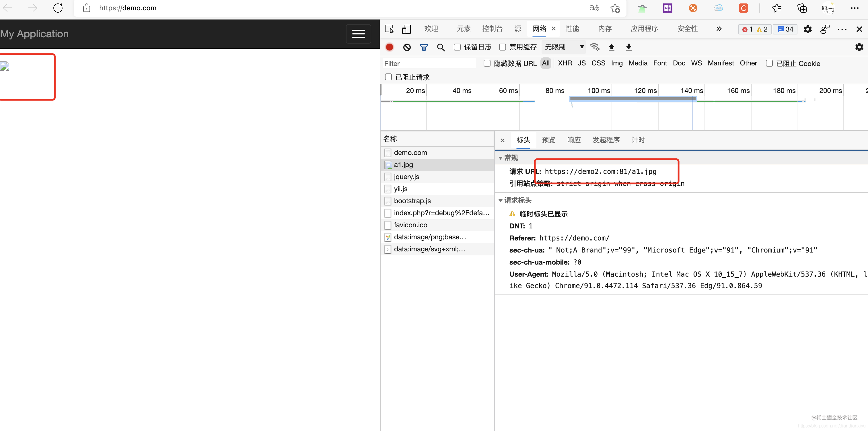This screenshot has height=431, width=868.
Task: Enable the 禁用缓存 checkbox
Action: coord(502,47)
